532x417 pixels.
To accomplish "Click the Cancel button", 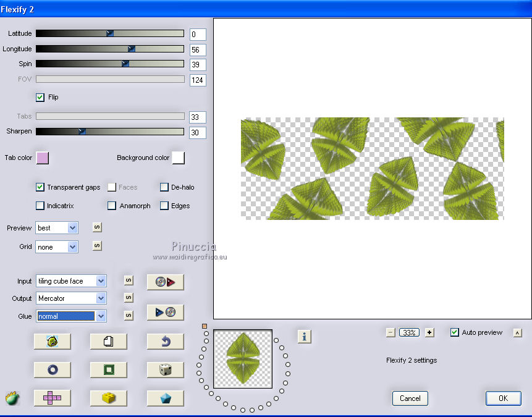I will (410, 398).
